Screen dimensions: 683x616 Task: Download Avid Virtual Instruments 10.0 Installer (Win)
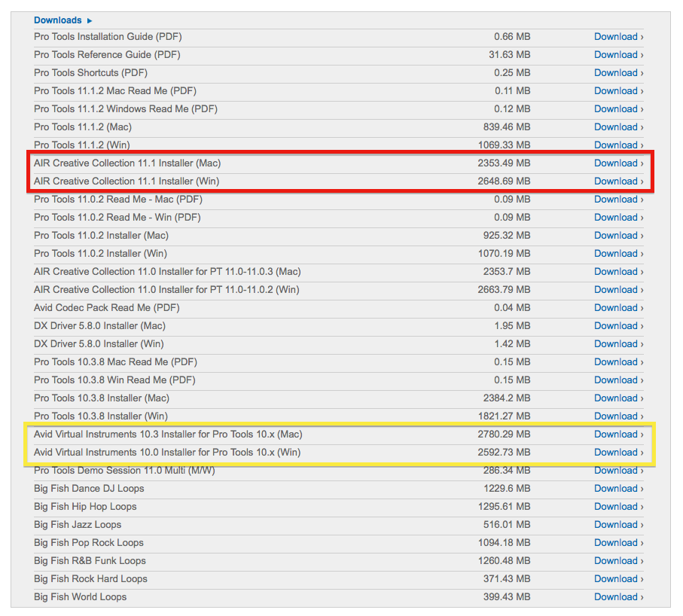point(618,453)
